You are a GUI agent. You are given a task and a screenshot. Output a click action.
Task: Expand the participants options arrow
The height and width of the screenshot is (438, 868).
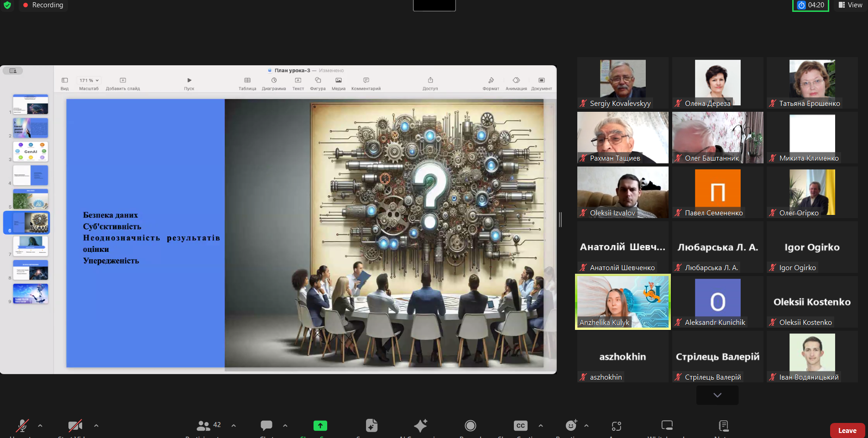point(234,426)
